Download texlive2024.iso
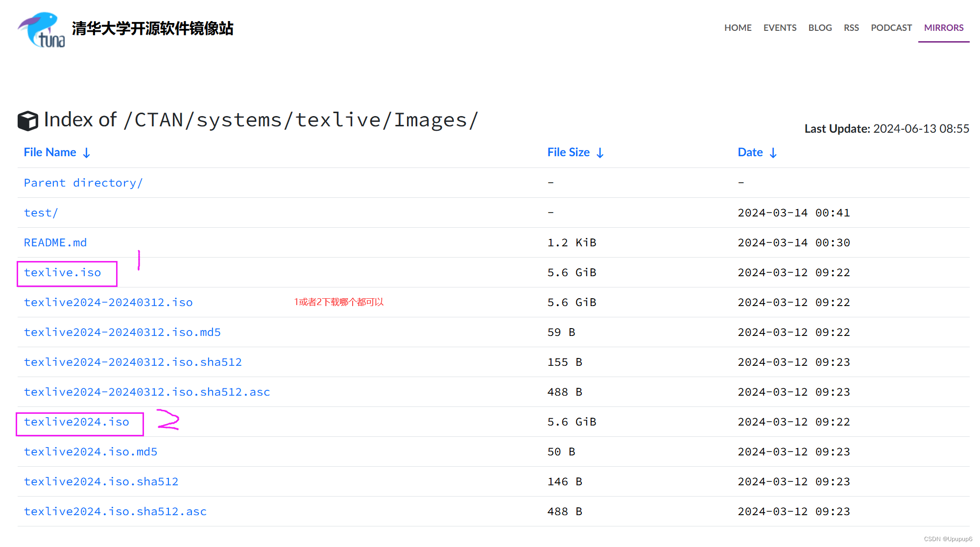Viewport: 980px width, 547px height. pos(76,422)
